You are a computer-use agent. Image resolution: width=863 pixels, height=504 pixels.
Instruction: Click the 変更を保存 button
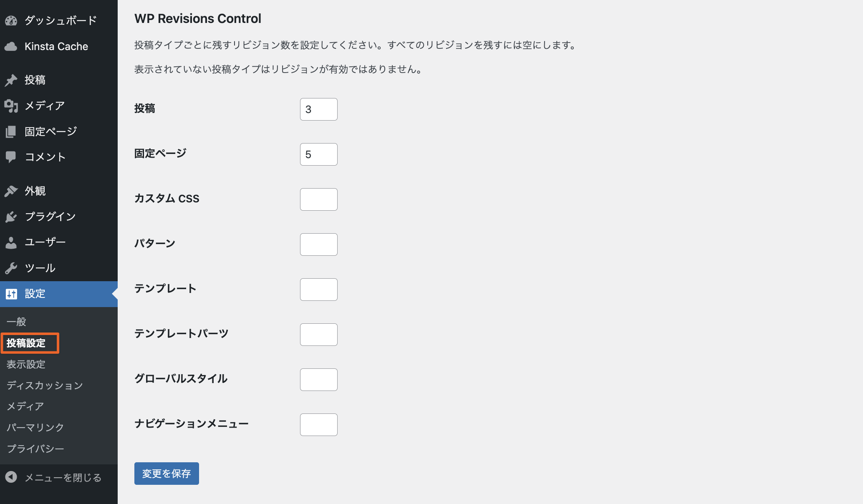click(x=167, y=474)
